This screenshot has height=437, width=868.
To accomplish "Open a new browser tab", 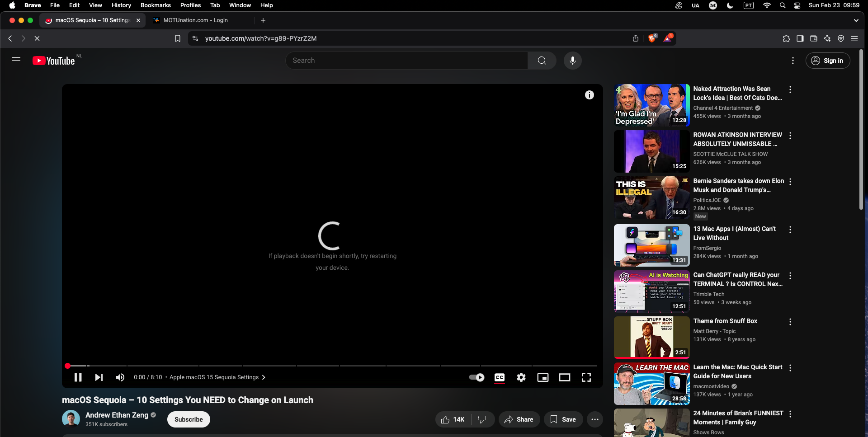I will tap(263, 20).
